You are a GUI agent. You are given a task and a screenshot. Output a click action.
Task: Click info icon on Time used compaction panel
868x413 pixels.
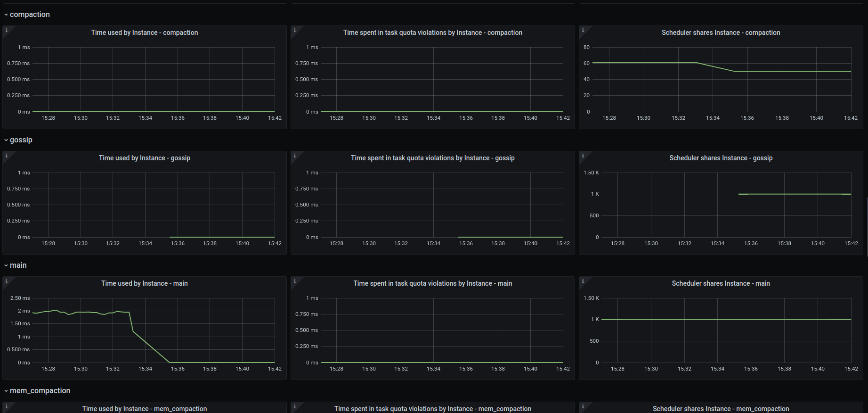click(7, 30)
